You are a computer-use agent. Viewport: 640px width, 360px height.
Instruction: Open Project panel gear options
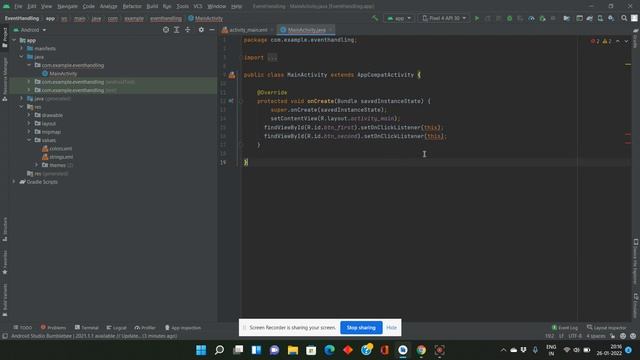click(x=201, y=30)
